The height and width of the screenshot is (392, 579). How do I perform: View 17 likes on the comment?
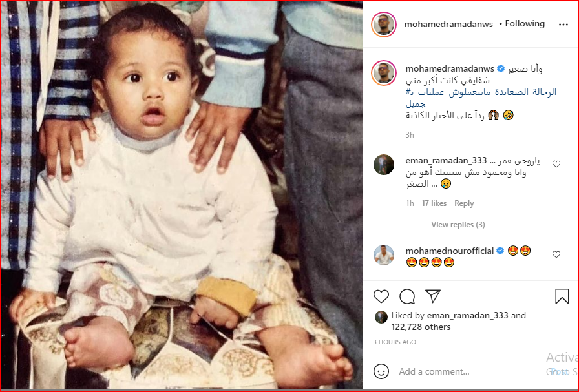(x=434, y=203)
